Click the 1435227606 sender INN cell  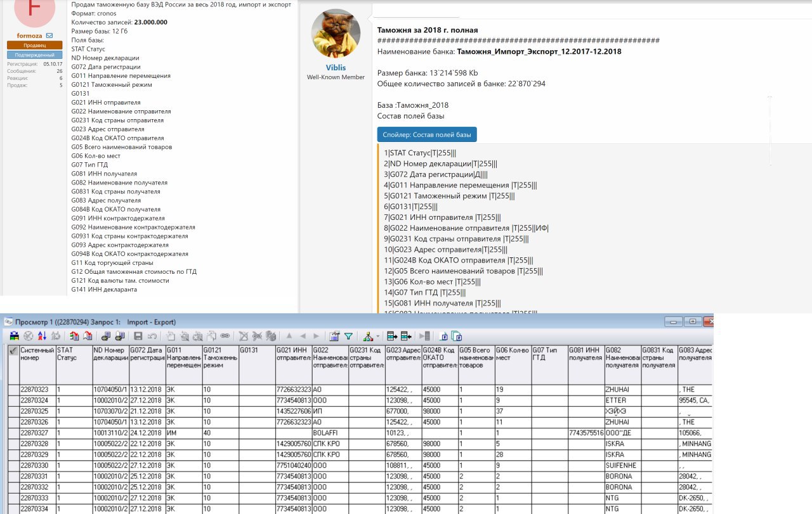click(294, 411)
